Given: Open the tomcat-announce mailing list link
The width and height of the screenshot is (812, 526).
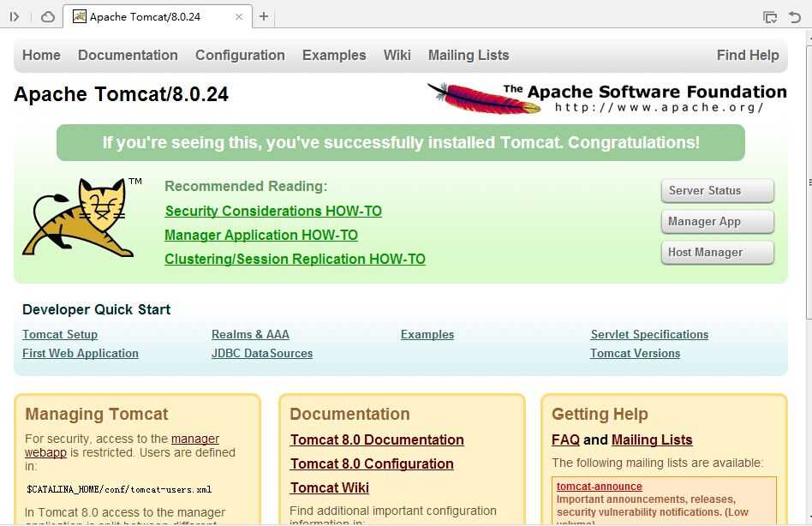Looking at the screenshot, I should tap(600, 486).
